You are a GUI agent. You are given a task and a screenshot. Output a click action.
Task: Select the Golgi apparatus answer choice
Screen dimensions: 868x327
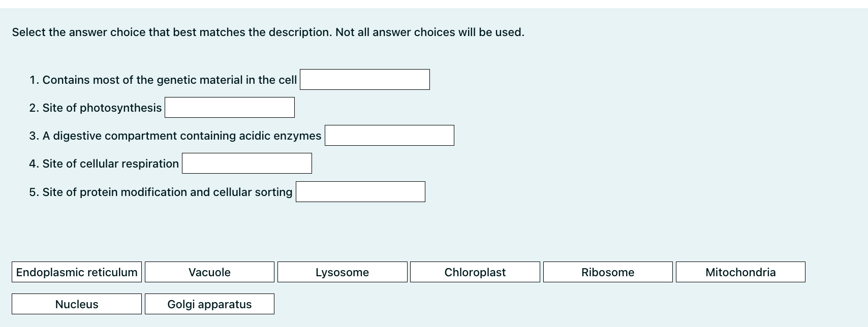click(x=209, y=304)
